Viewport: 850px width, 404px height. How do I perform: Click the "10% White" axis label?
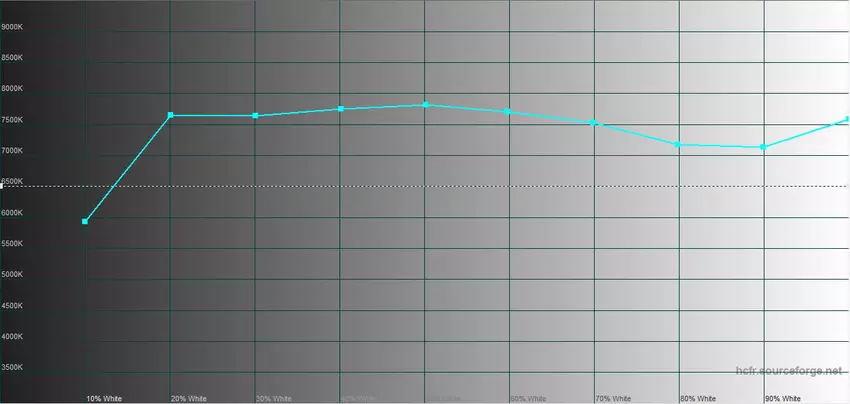tap(104, 398)
